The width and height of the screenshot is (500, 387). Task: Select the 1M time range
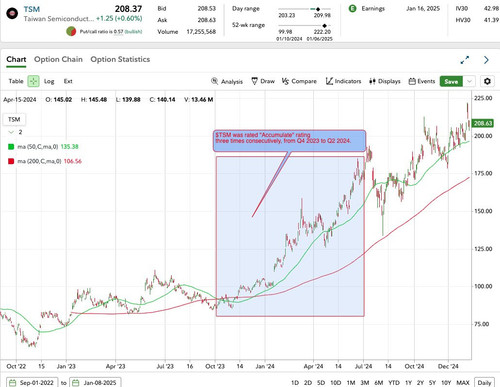pos(351,383)
